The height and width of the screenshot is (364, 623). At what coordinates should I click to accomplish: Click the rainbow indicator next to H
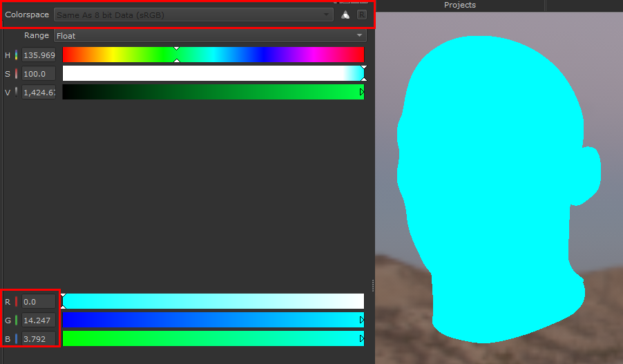(16, 55)
